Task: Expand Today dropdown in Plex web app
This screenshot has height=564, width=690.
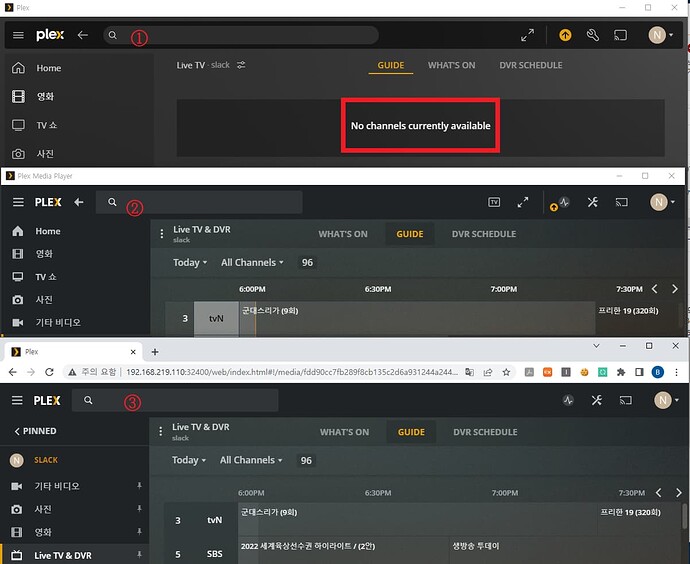Action: (189, 460)
